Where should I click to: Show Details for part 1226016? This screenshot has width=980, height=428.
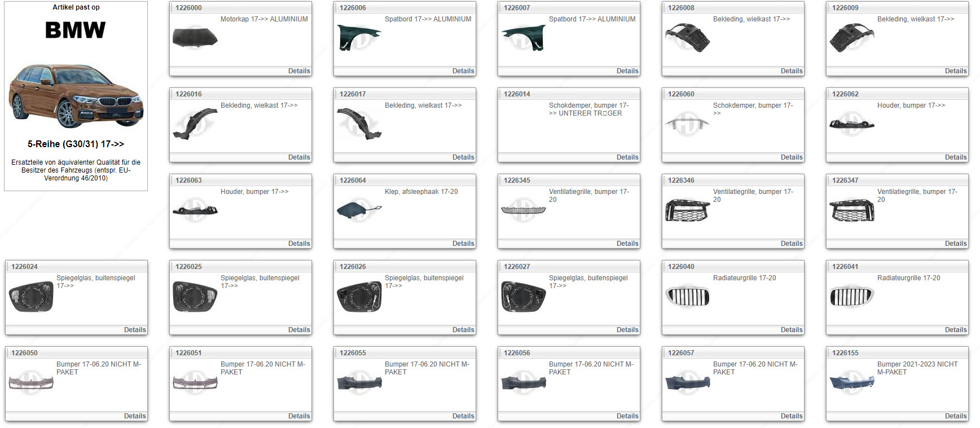click(x=299, y=157)
